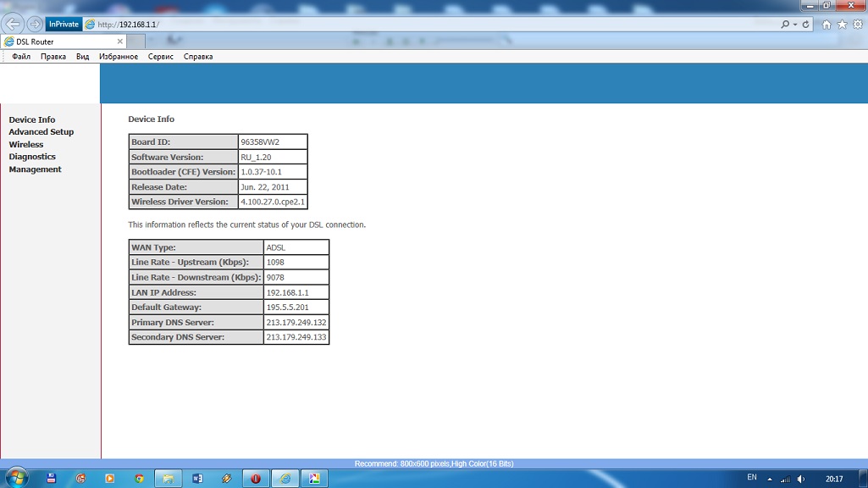Click the Secondary DNS value 213.179.249.133
The image size is (868, 488).
point(296,337)
